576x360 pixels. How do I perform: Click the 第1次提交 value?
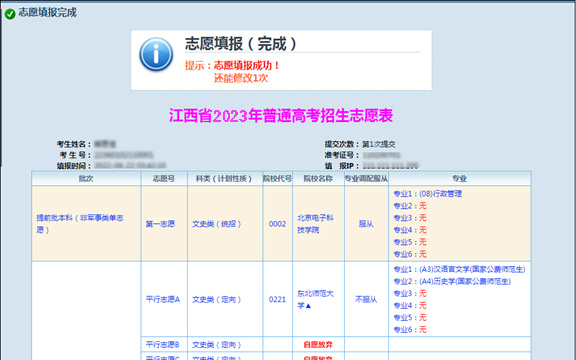379,144
